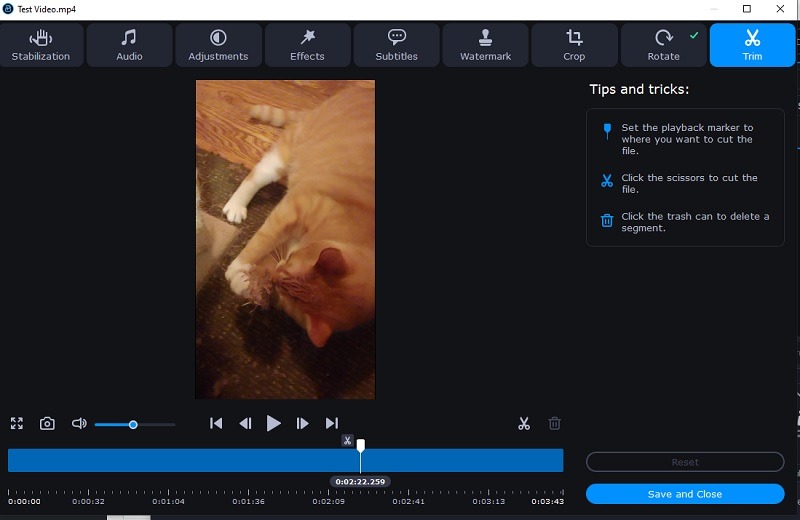
Task: Open the Watermark tab
Action: pos(485,45)
